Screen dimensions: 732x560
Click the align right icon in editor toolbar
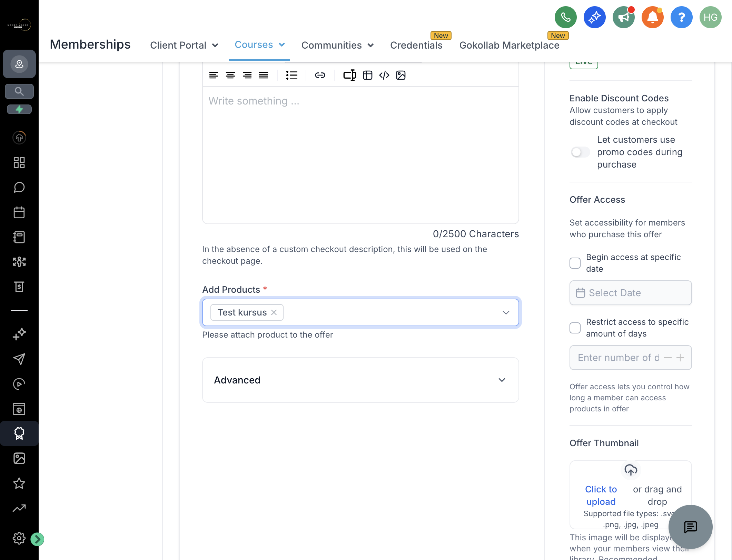247,75
